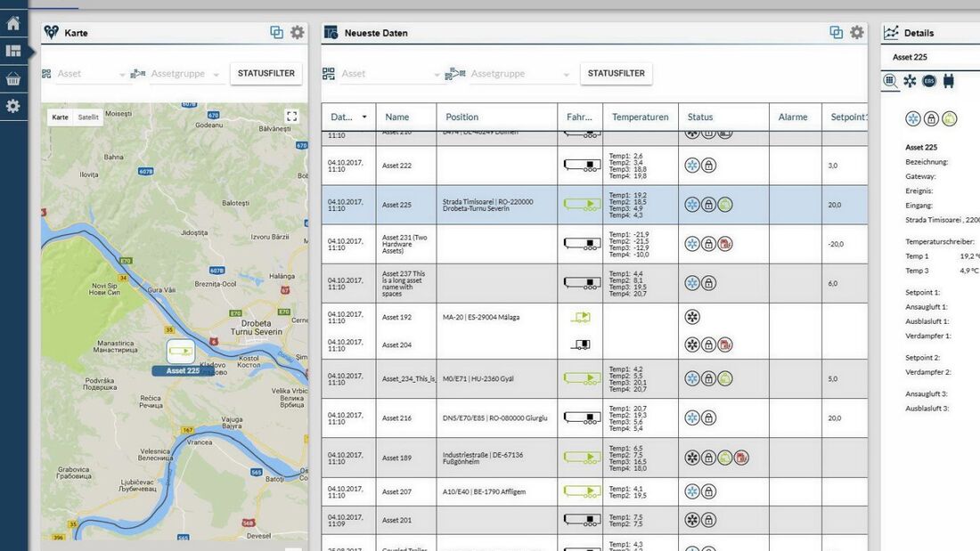The height and width of the screenshot is (551, 980).
Task: Switch map to Satellit view
Action: 88,117
